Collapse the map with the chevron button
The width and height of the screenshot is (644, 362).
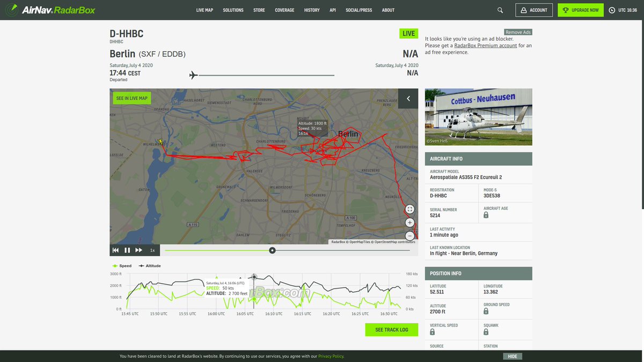tap(408, 99)
